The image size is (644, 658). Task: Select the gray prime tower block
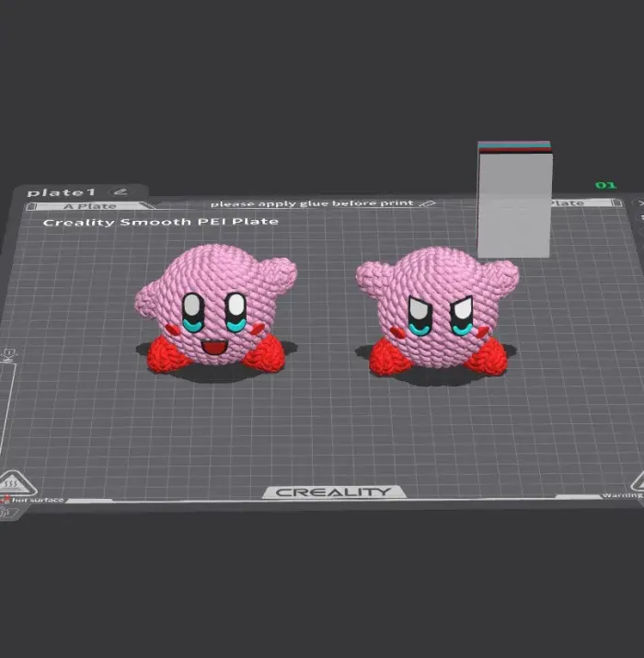pos(514,200)
